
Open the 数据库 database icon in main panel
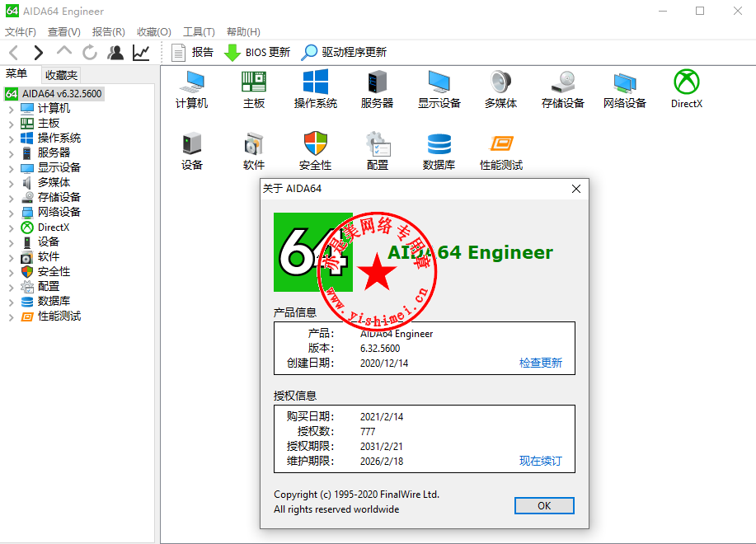[x=439, y=152]
